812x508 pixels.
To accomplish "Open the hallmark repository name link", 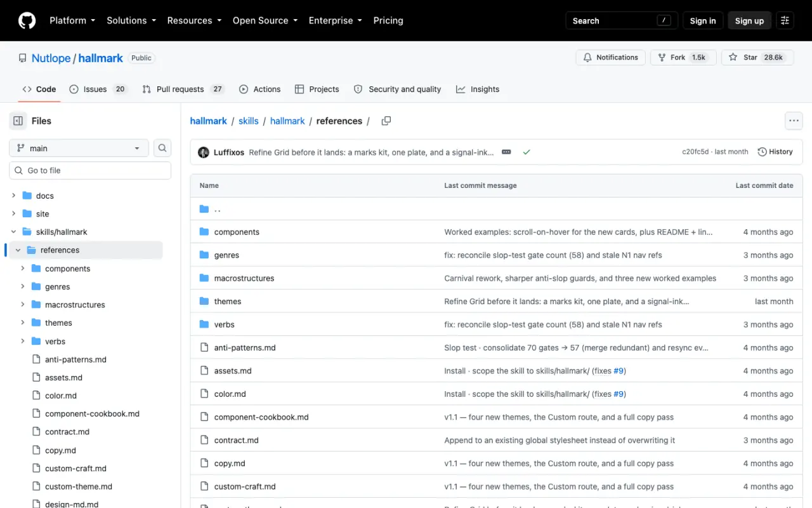I will click(x=101, y=58).
